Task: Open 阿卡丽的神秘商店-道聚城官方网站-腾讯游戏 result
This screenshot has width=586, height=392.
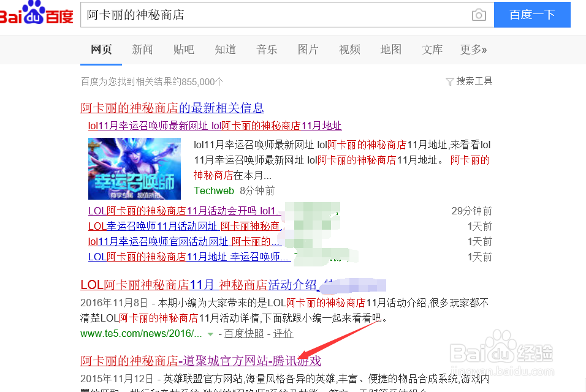Action: [x=200, y=361]
